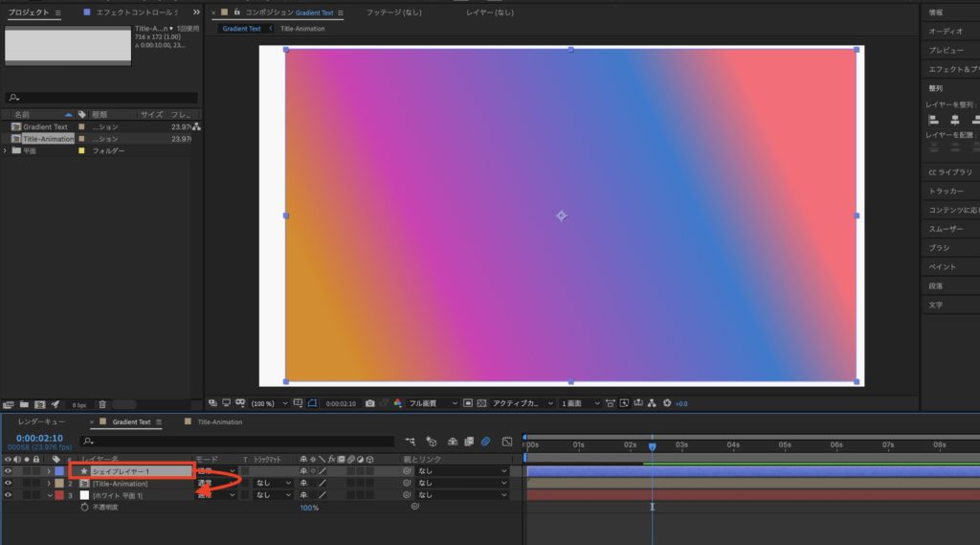The width and height of the screenshot is (980, 545).
Task: Create a new folder in project panel
Action: coord(24,404)
